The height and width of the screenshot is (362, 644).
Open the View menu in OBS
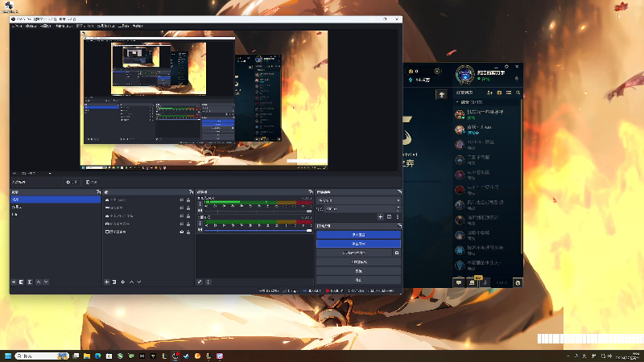point(46,26)
